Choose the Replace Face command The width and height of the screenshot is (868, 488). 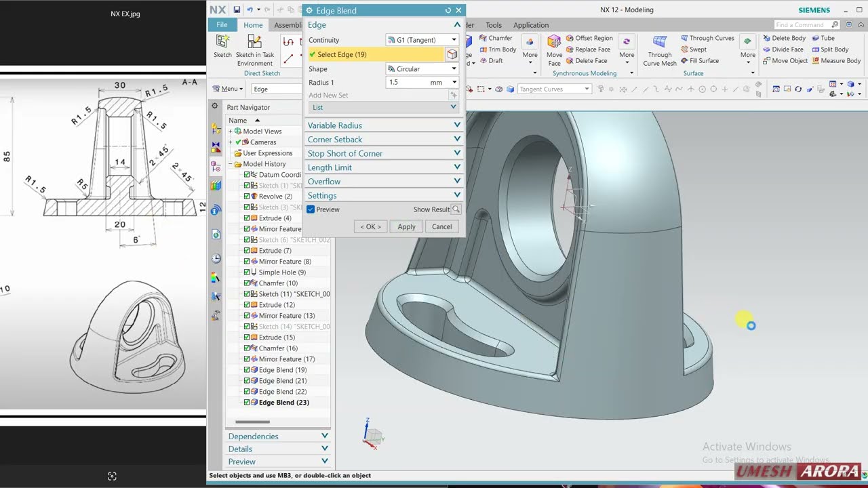tap(587, 49)
